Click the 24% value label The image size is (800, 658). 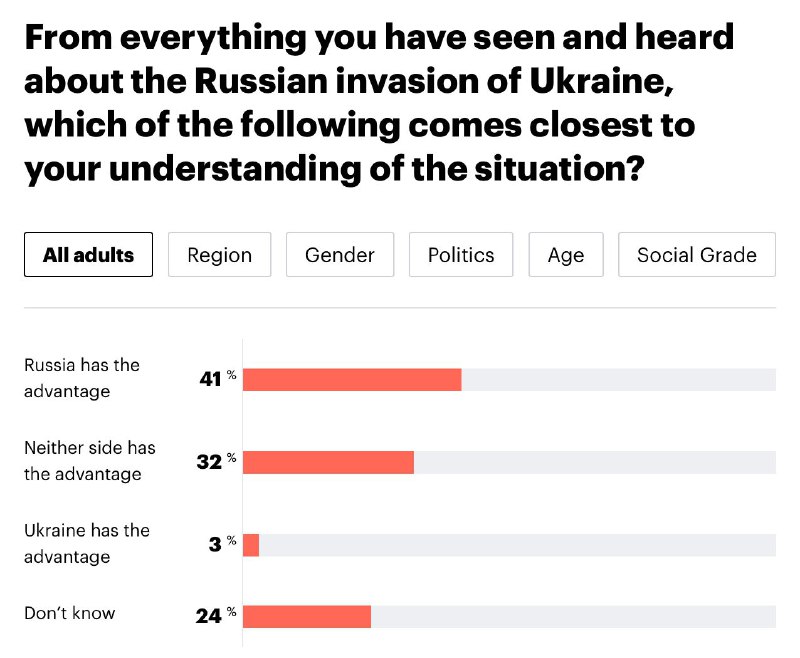(x=216, y=616)
